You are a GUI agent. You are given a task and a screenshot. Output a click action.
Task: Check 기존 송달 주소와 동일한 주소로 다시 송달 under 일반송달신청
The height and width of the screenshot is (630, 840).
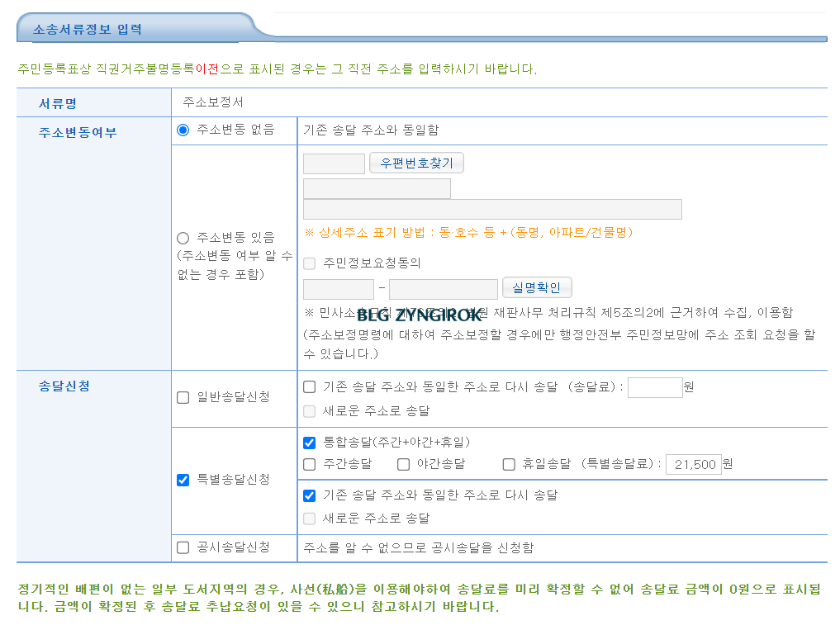click(310, 386)
